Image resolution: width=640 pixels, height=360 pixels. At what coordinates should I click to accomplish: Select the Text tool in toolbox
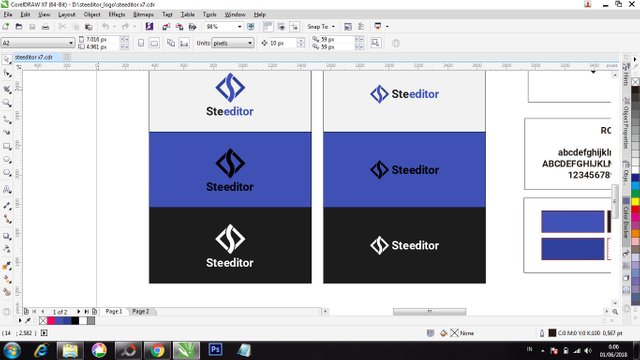click(x=7, y=189)
